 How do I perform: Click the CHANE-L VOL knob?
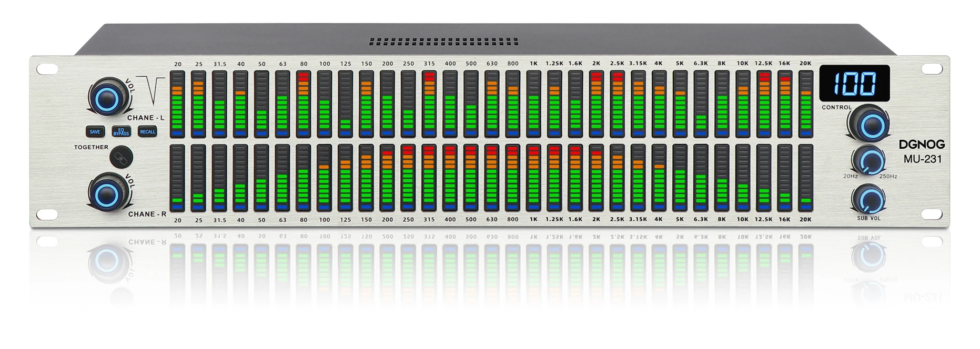point(107,97)
